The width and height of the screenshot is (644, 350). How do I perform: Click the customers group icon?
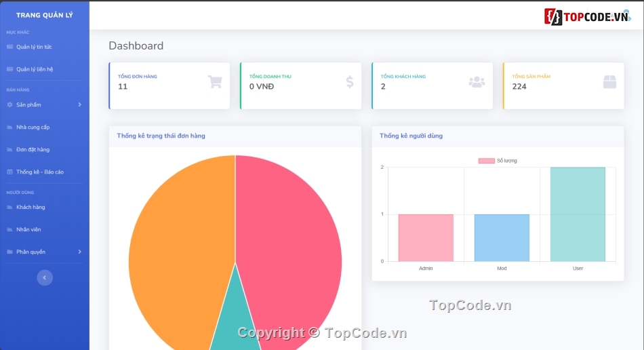[x=477, y=82]
